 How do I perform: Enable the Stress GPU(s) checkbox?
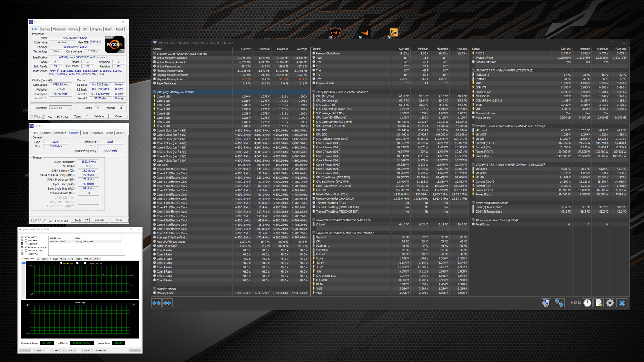coord(26,254)
